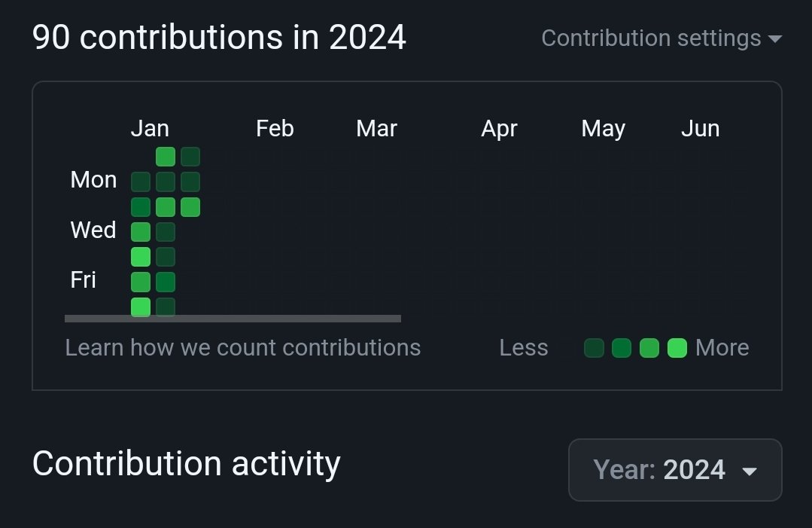Expand the Year: 2024 selector
The width and height of the screenshot is (812, 528).
click(x=675, y=470)
